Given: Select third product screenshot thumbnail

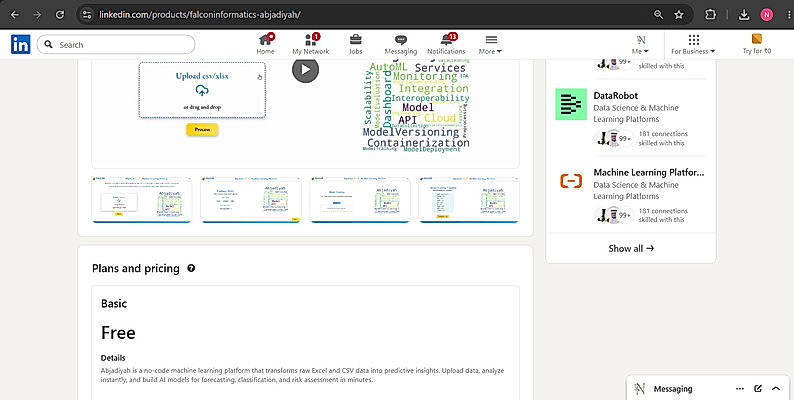Looking at the screenshot, I should tap(360, 199).
